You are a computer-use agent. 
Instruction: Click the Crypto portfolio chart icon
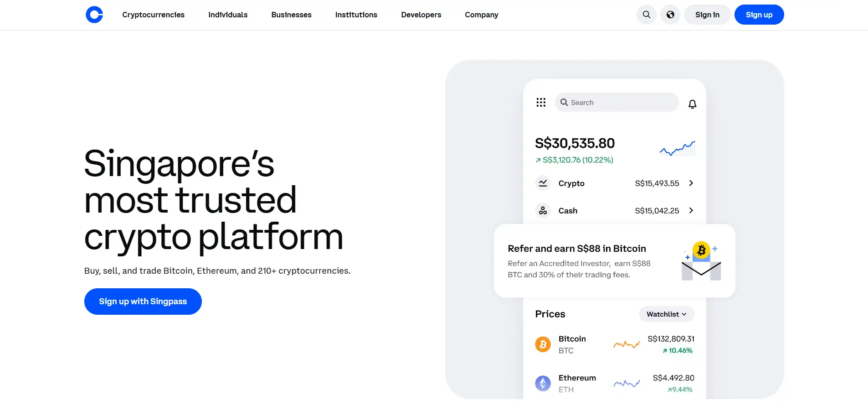543,183
